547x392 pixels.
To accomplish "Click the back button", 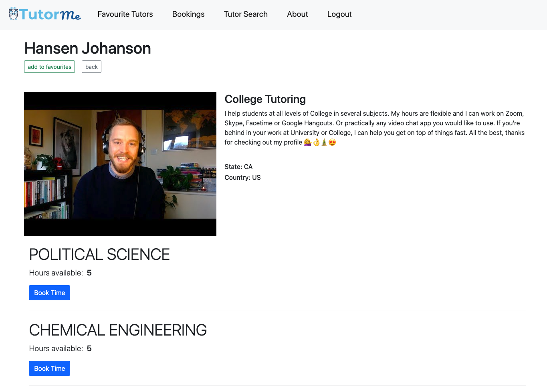I will 91,66.
